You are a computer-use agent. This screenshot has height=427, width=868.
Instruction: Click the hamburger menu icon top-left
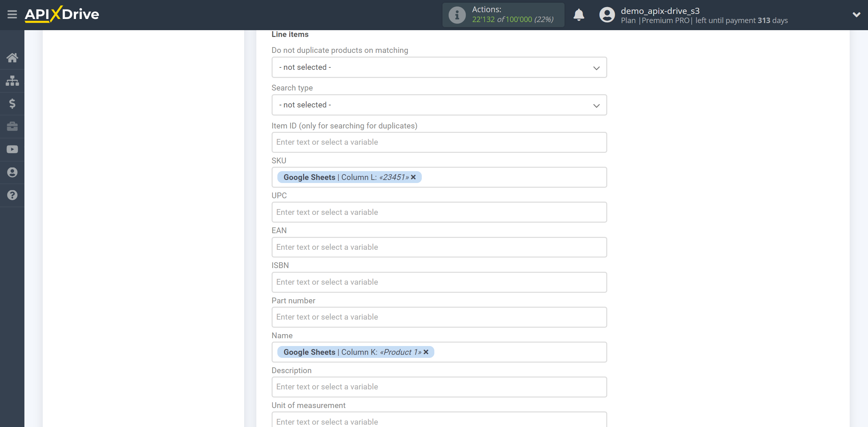12,14
